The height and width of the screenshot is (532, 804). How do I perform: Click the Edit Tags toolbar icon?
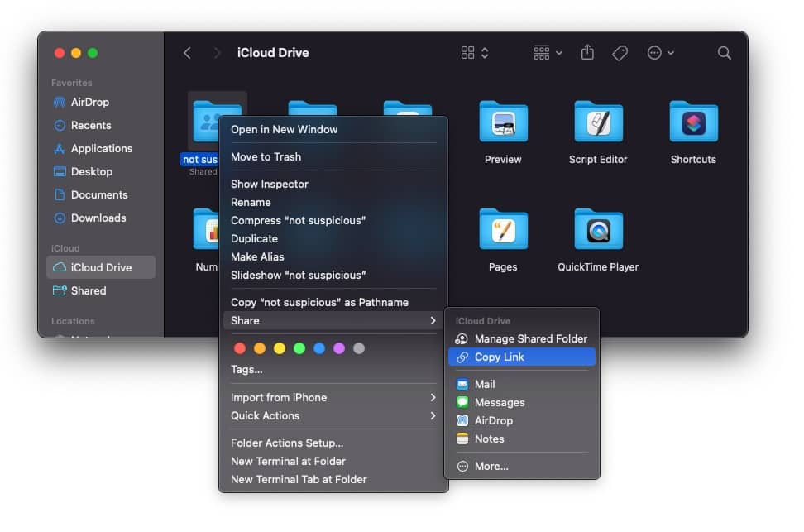[620, 53]
